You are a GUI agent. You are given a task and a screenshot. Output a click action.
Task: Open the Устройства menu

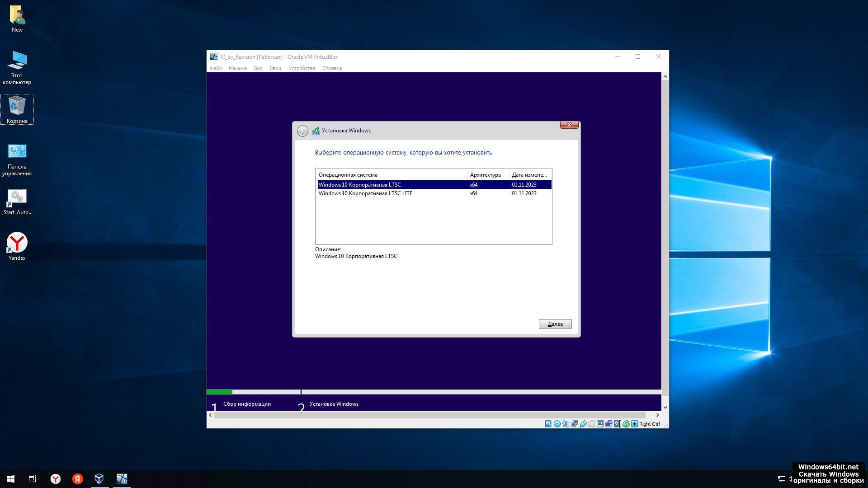coord(302,68)
